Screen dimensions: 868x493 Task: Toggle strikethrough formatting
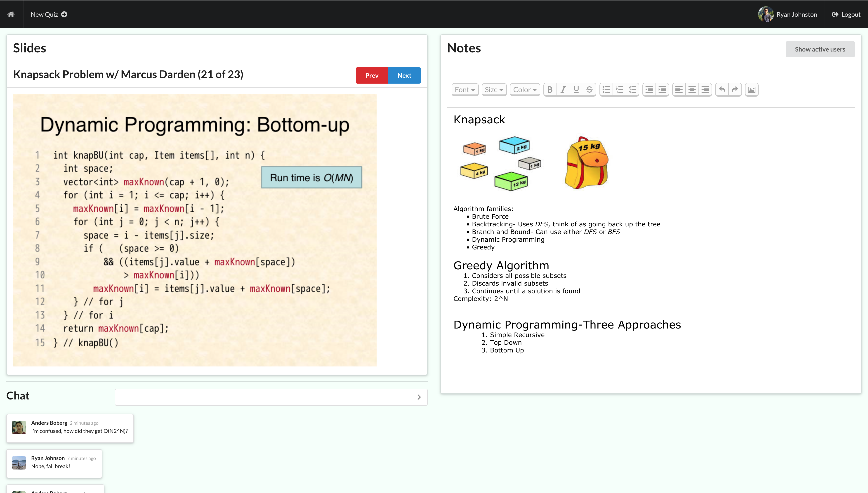(589, 90)
